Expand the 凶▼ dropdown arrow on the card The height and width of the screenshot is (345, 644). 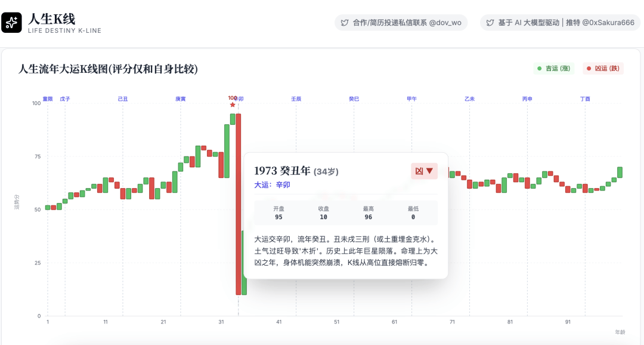(x=430, y=171)
